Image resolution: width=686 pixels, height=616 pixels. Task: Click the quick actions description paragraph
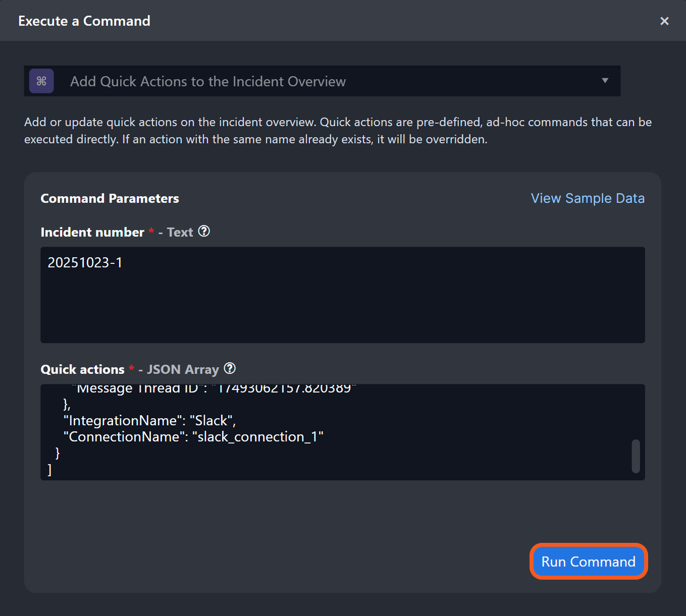338,131
